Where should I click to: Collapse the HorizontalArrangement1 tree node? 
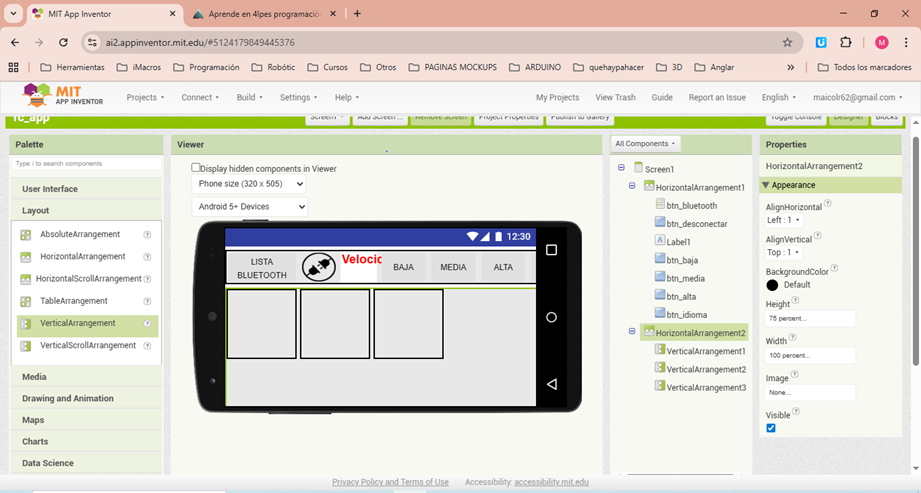point(632,187)
